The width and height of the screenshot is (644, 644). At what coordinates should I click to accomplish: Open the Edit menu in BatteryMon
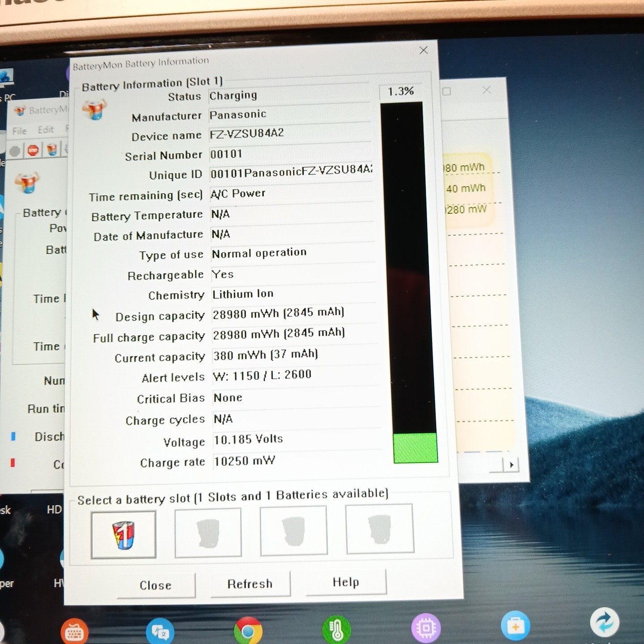tap(46, 130)
